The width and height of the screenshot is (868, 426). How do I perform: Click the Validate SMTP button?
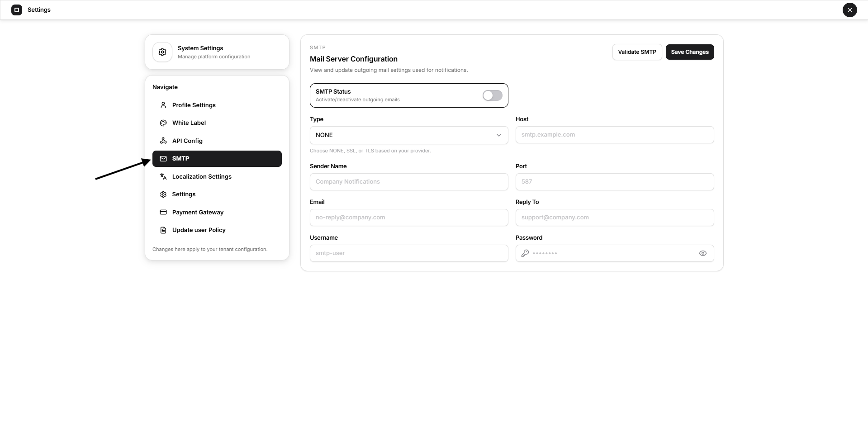pos(637,52)
